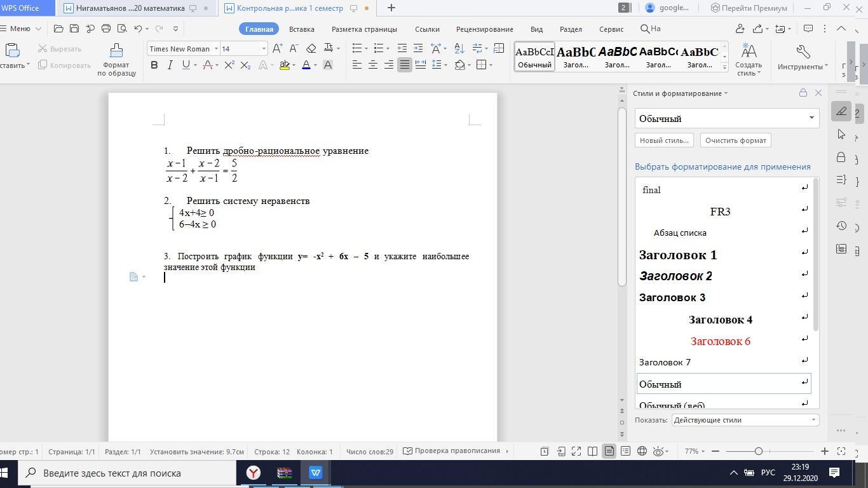This screenshot has height=488, width=868.
Task: Toggle Italic formatting
Action: tap(170, 65)
